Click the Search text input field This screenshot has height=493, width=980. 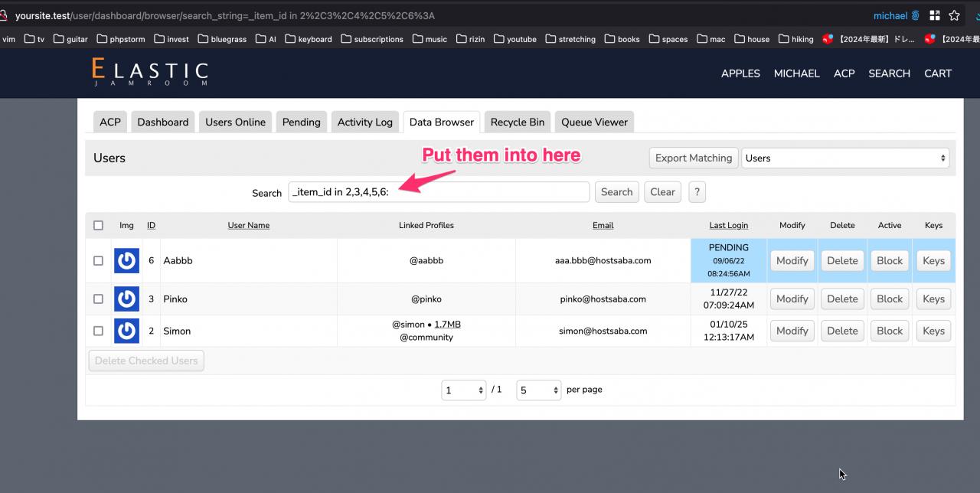[x=439, y=192]
